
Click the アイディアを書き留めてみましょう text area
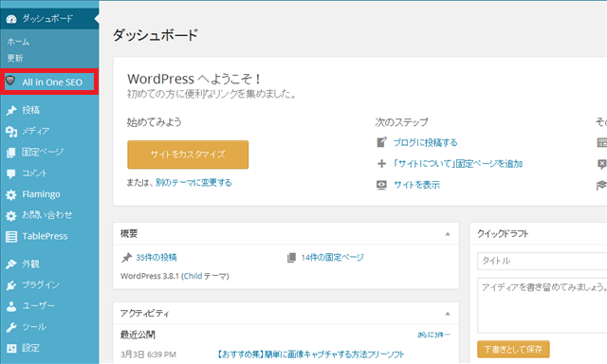pyautogui.click(x=542, y=305)
